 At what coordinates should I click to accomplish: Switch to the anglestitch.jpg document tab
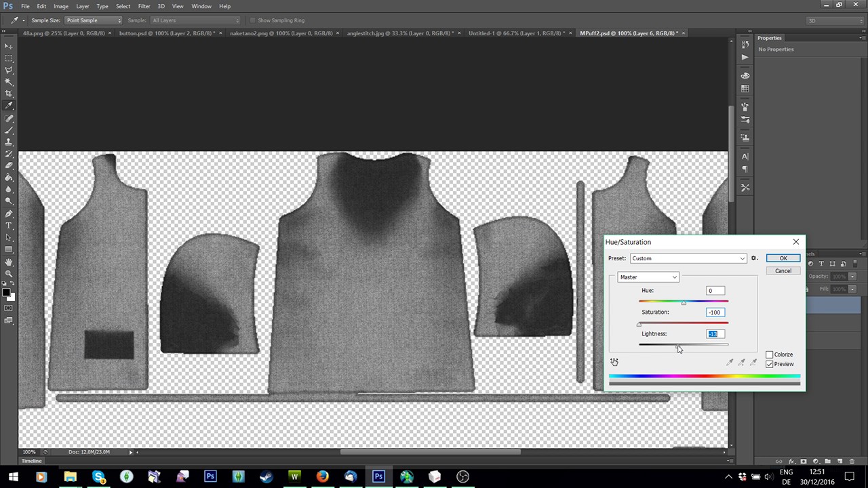pyautogui.click(x=401, y=33)
